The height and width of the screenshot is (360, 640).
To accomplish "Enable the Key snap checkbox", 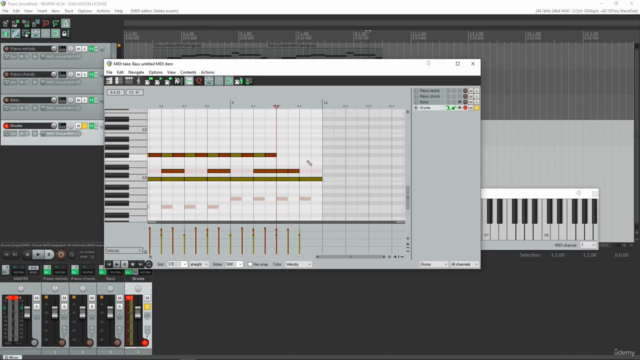I will (x=250, y=264).
